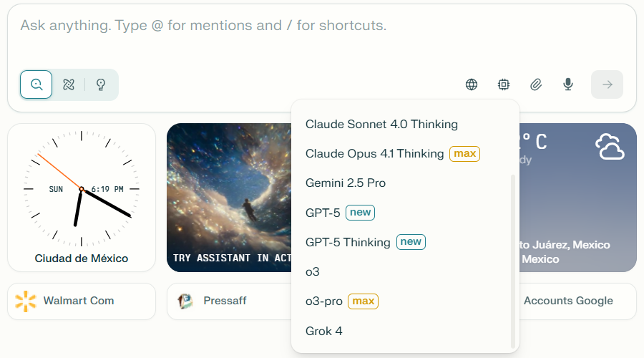
Task: Switch to the Labs lightbulb mode
Action: [101, 84]
